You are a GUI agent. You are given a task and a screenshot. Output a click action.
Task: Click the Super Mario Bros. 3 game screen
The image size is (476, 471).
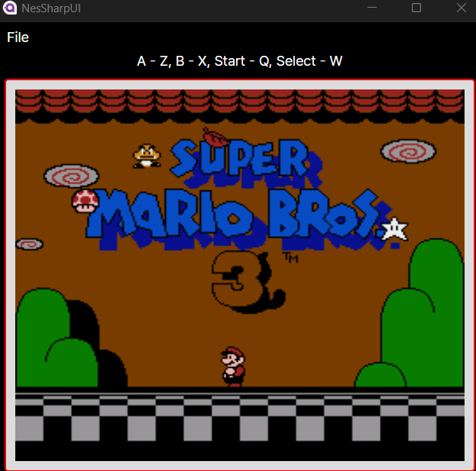pos(239,274)
